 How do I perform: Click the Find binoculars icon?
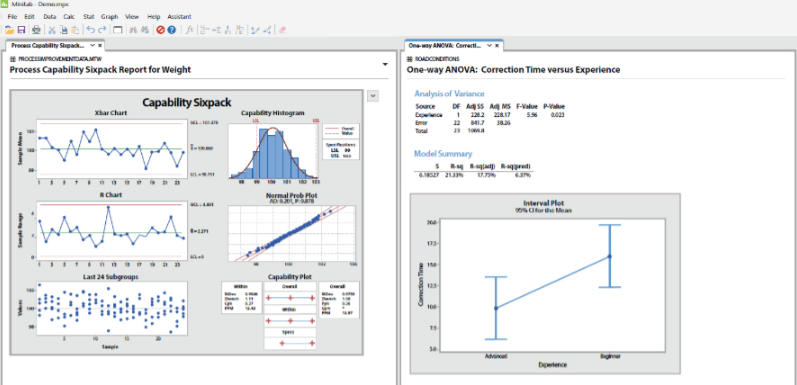coord(133,30)
